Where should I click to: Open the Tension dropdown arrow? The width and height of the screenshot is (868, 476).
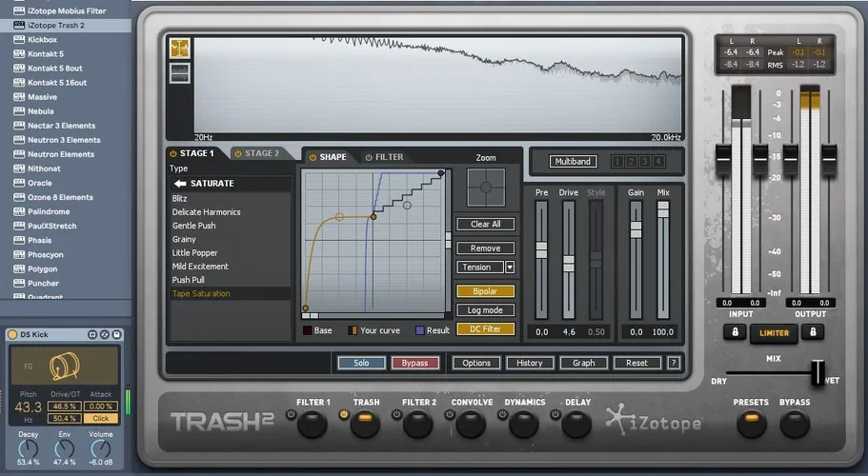pyautogui.click(x=510, y=268)
